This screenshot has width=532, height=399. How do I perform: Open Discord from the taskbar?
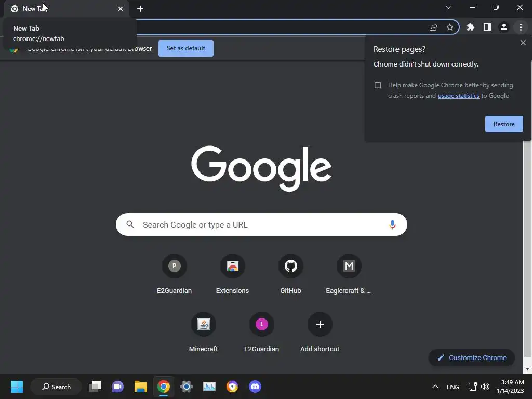tap(255, 387)
